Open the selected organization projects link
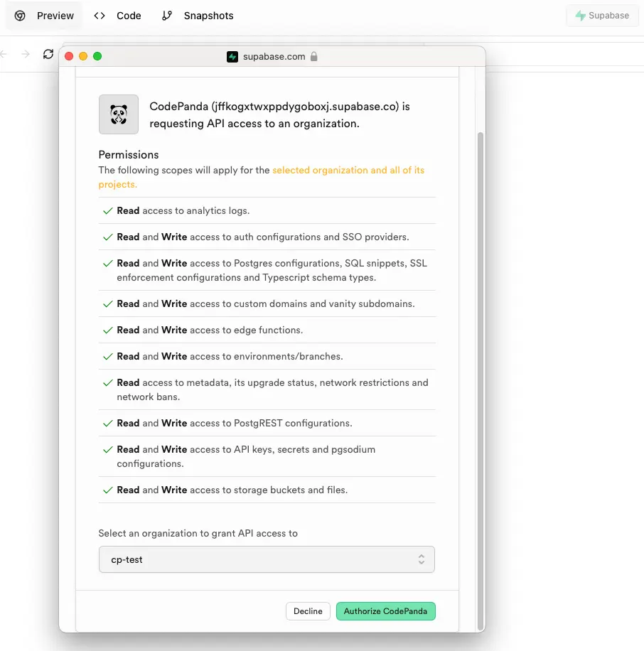The height and width of the screenshot is (651, 644). (348, 170)
